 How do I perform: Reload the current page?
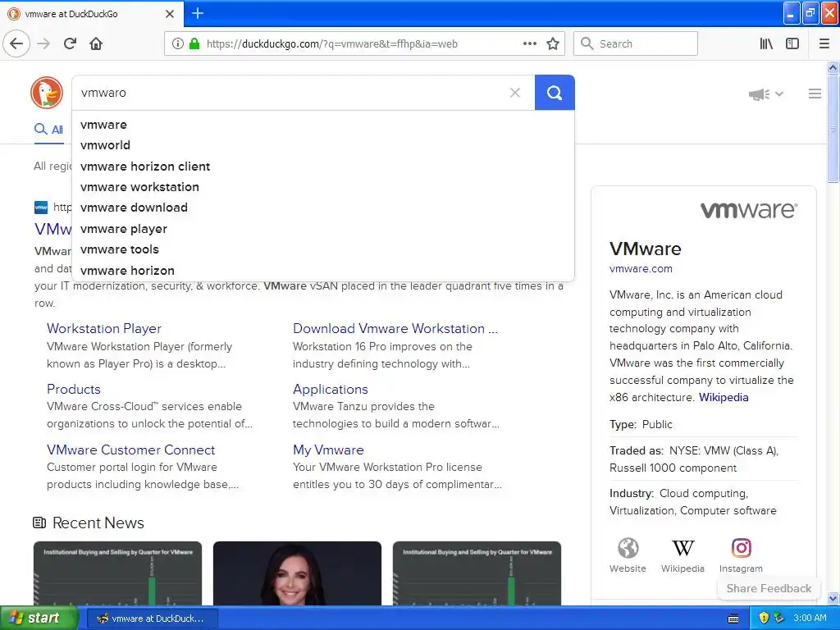[70, 43]
